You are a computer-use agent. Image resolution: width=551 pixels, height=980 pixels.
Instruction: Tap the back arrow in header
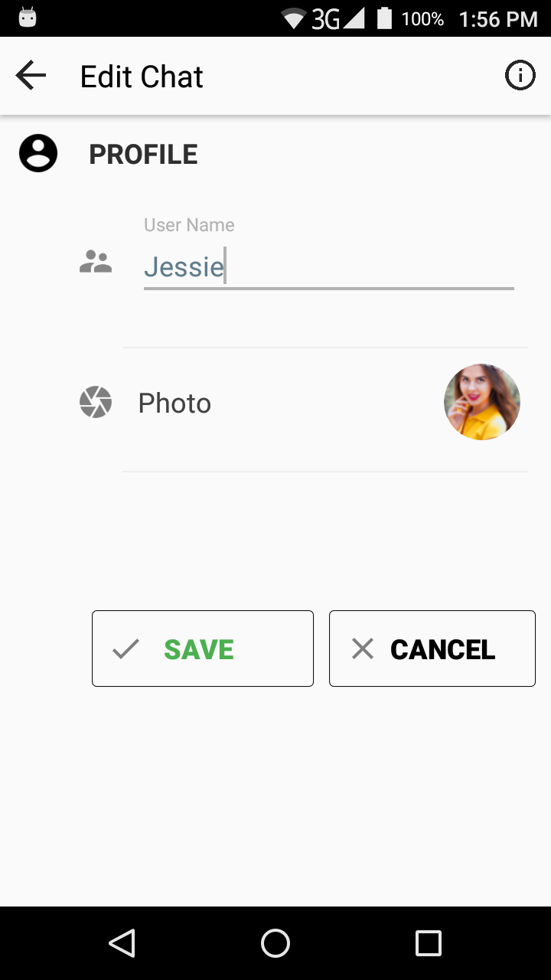31,76
